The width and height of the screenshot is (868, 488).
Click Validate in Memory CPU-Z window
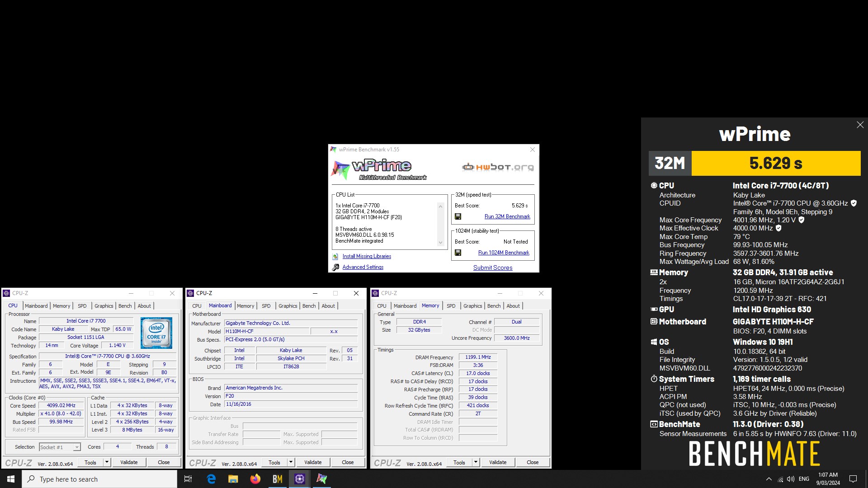pyautogui.click(x=498, y=462)
